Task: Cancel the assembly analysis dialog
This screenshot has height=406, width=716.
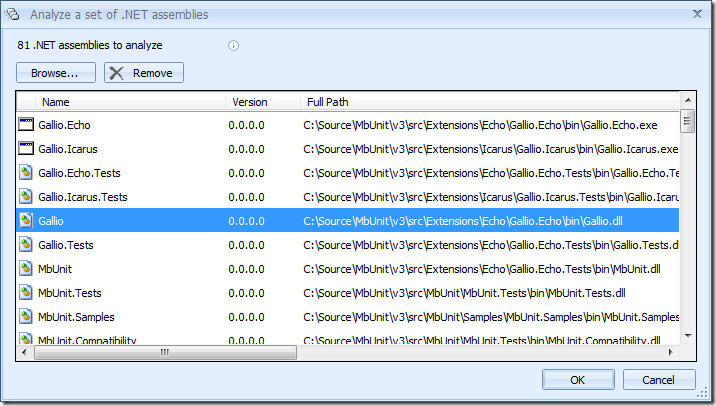Action: click(x=659, y=380)
